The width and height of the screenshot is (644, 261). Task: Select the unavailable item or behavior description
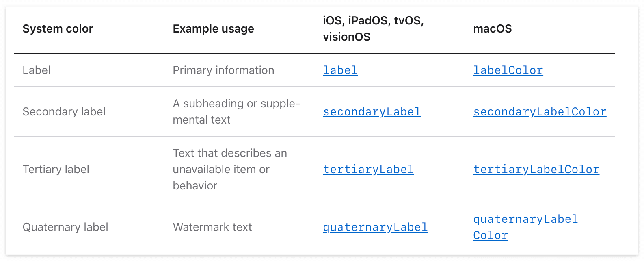click(x=230, y=170)
